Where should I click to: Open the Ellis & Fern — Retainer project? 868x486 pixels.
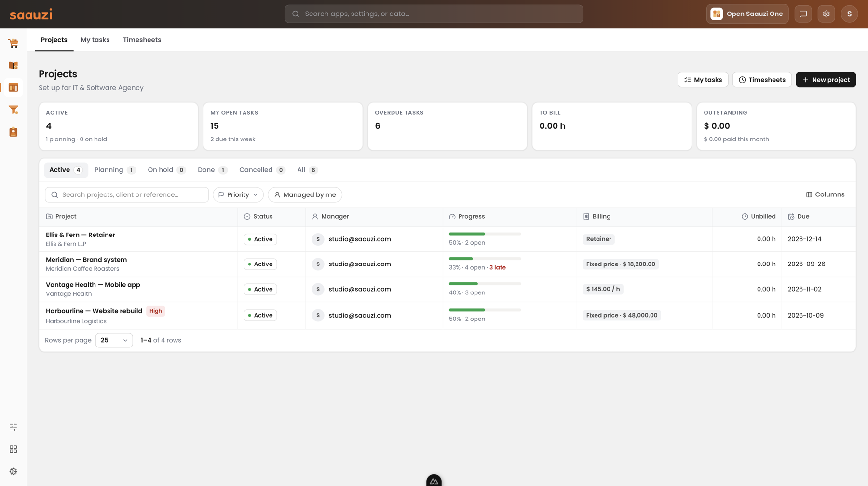pos(81,235)
